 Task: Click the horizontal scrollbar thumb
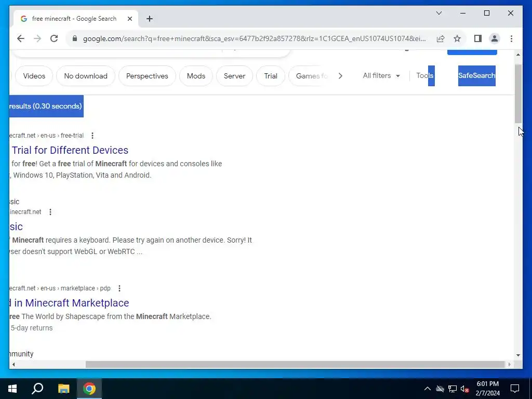click(295, 364)
